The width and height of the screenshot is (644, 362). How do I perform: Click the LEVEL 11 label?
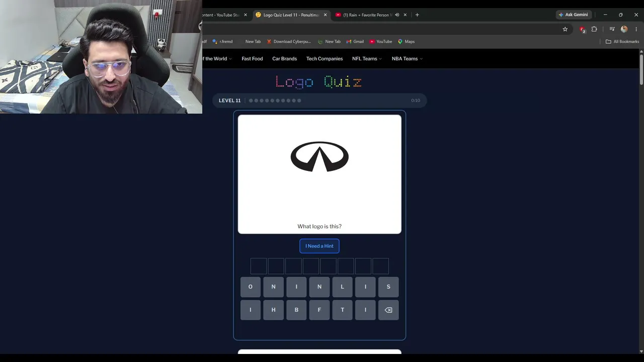tap(229, 101)
